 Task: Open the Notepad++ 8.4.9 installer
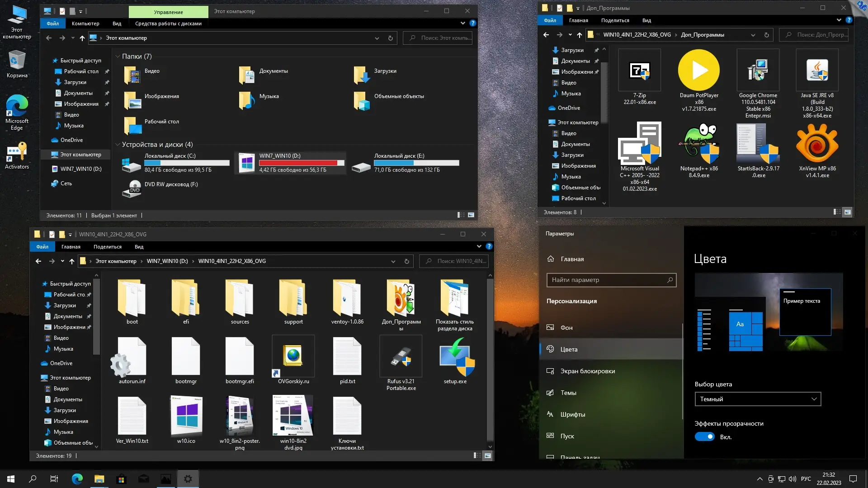(x=699, y=144)
